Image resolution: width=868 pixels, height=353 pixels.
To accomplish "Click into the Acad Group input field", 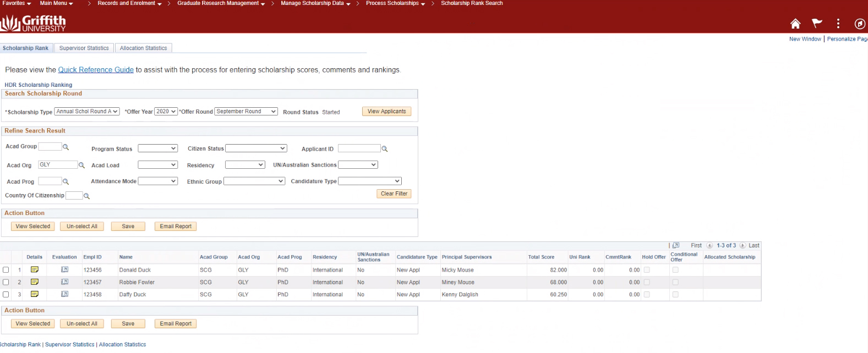I will [x=50, y=146].
